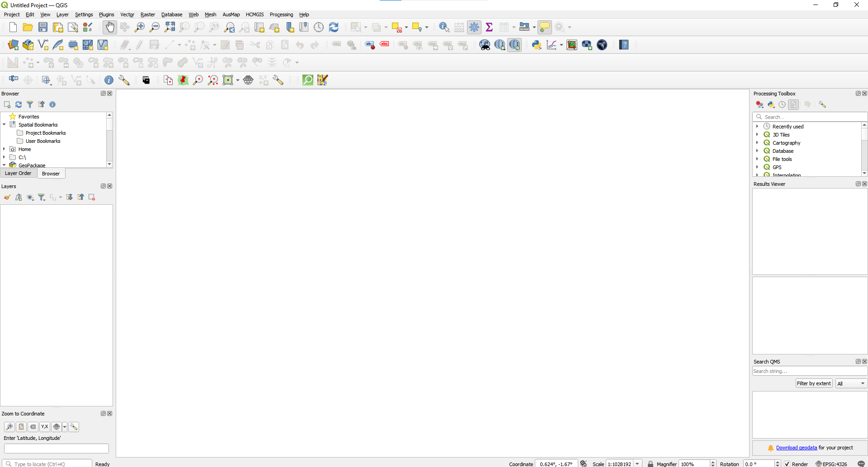Create a new Shapefile layer

point(43,45)
